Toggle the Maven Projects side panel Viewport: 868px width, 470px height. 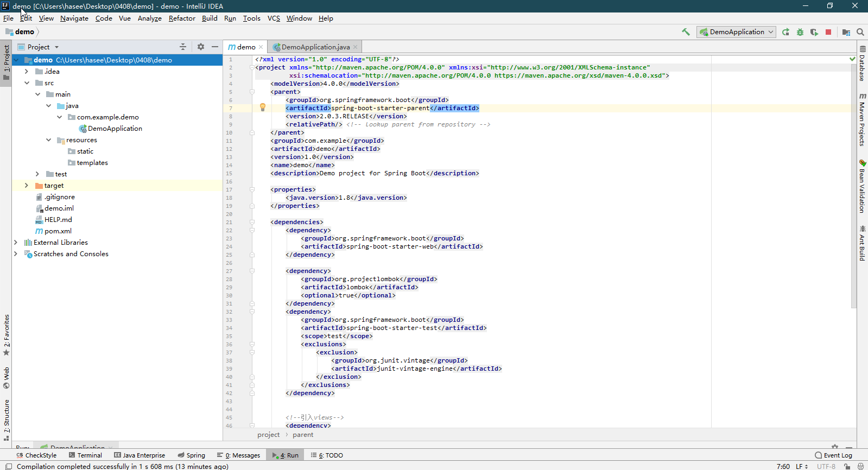coord(862,119)
